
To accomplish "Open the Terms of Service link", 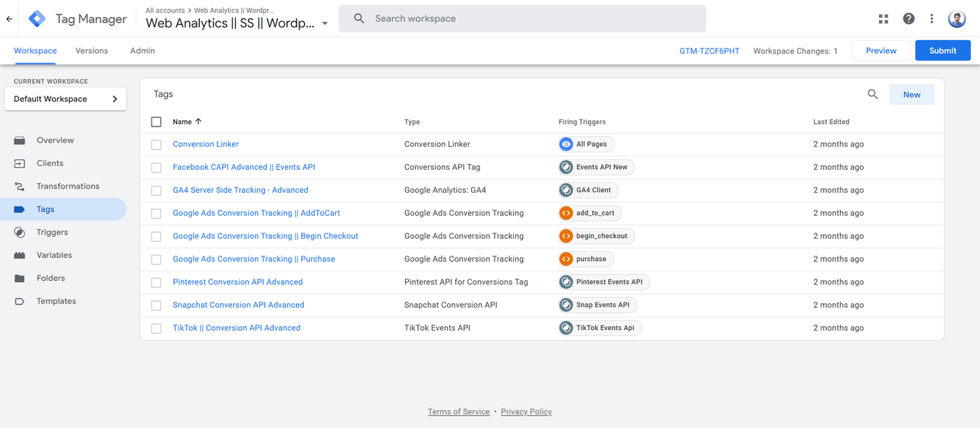I will tap(459, 412).
